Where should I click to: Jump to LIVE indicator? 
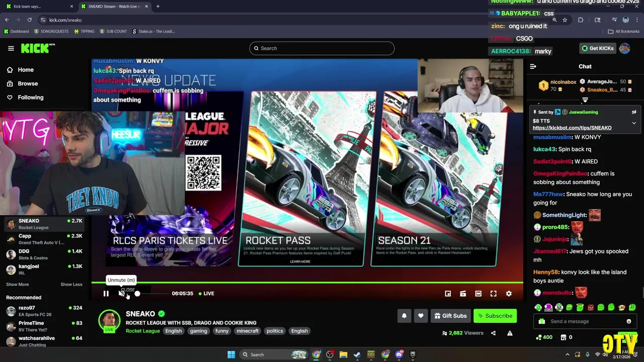206,294
